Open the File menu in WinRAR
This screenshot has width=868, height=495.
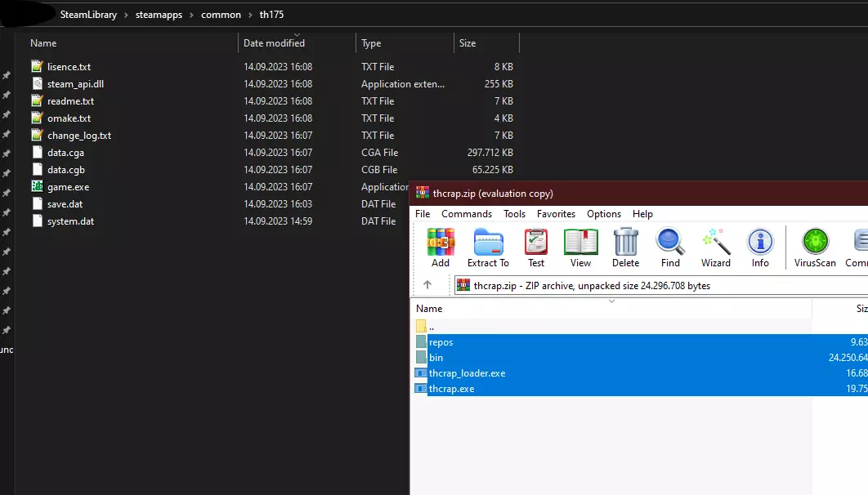[423, 214]
